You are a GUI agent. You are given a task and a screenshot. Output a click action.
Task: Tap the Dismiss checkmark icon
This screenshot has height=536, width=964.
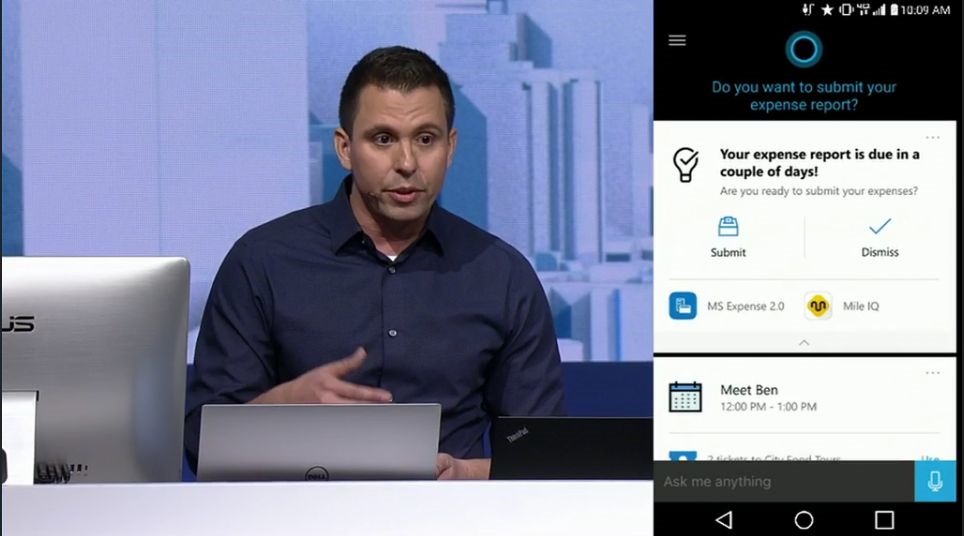(x=880, y=226)
